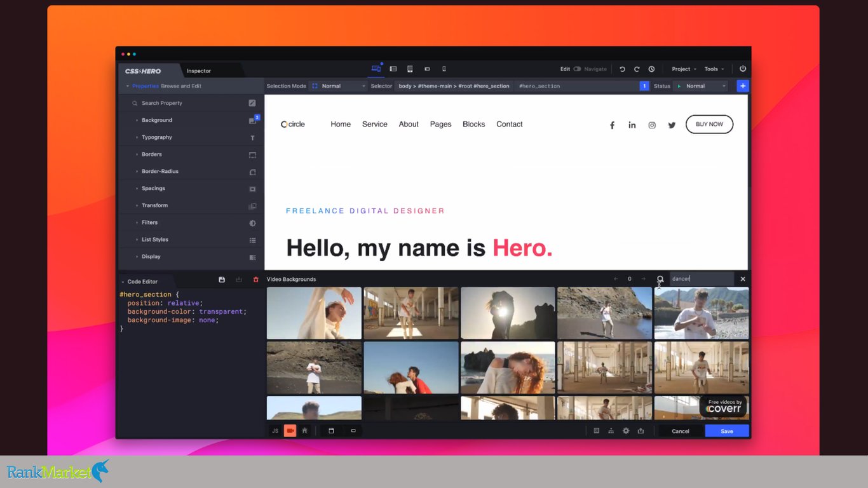Open the JS panel button
868x488 pixels.
275,431
